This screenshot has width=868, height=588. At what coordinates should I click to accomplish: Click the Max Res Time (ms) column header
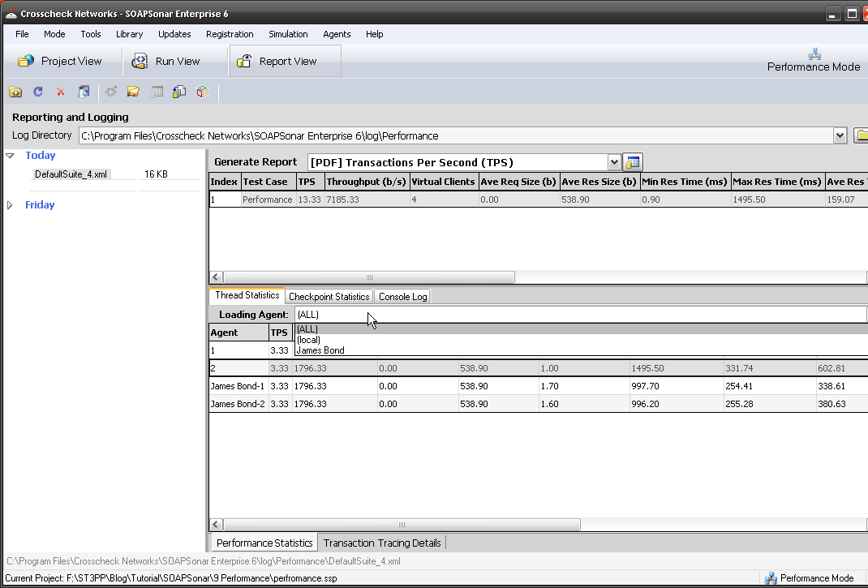(x=777, y=182)
